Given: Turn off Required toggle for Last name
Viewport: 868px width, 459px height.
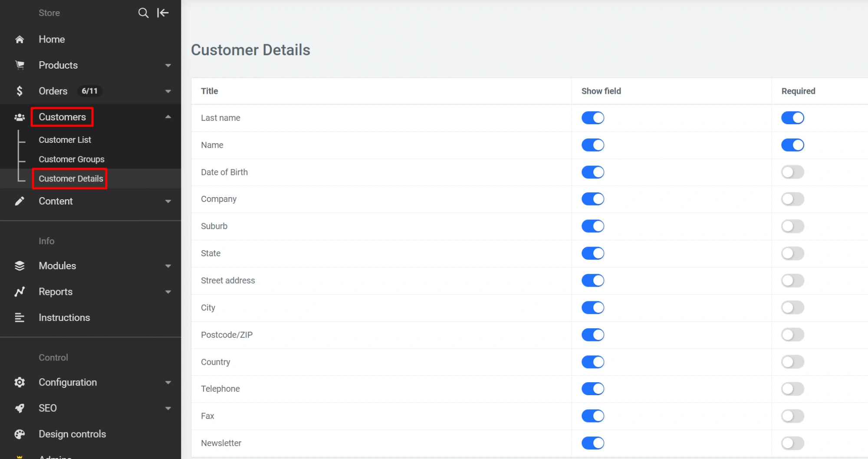Looking at the screenshot, I should (x=792, y=118).
